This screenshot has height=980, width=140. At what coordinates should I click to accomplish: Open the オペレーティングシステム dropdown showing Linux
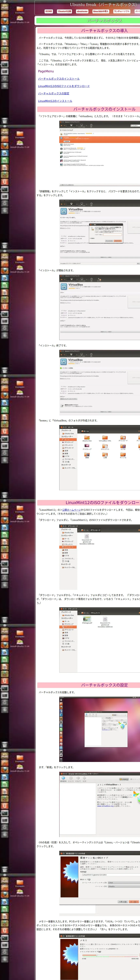tap(124, 883)
